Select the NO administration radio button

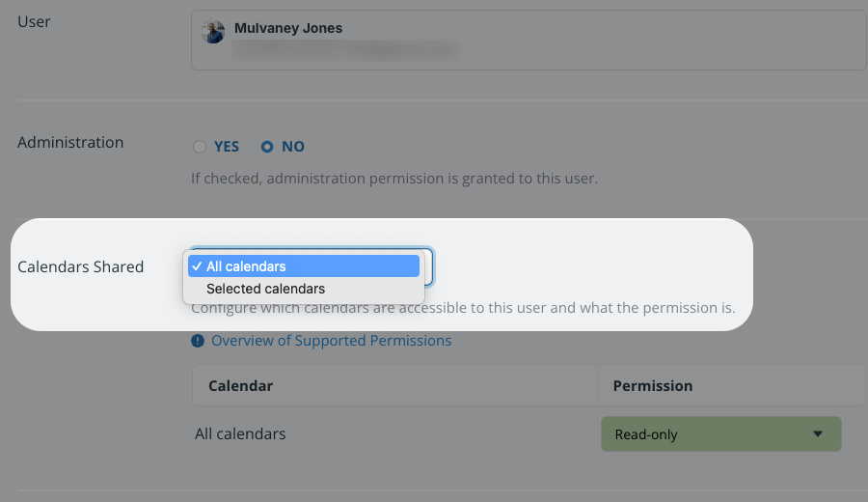[x=267, y=147]
